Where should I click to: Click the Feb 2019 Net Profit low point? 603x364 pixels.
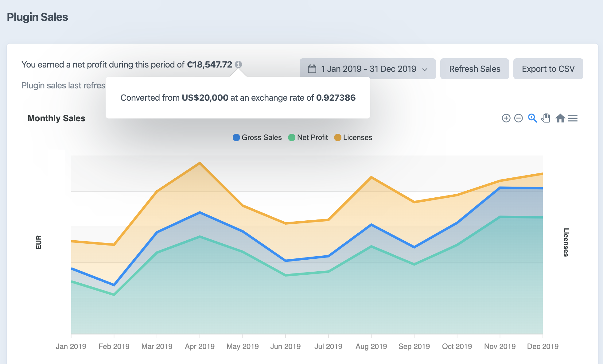pyautogui.click(x=114, y=295)
